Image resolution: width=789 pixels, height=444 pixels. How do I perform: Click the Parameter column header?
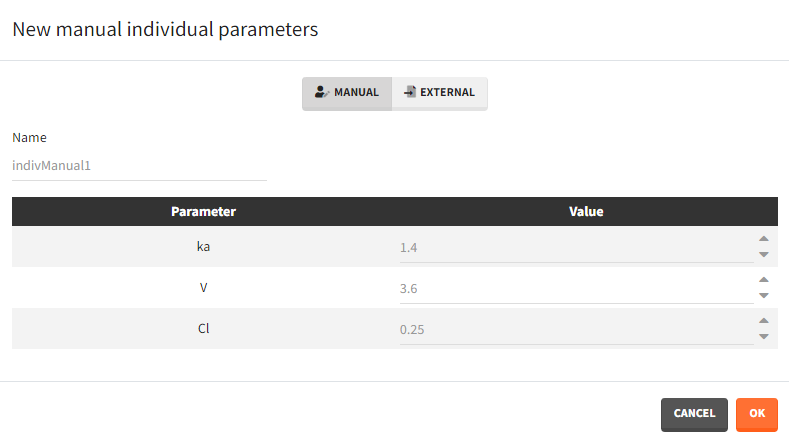pos(203,212)
